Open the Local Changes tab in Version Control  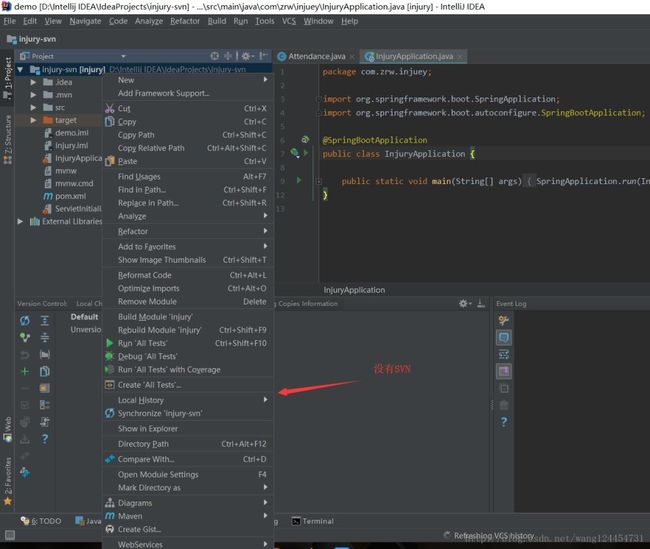click(89, 304)
